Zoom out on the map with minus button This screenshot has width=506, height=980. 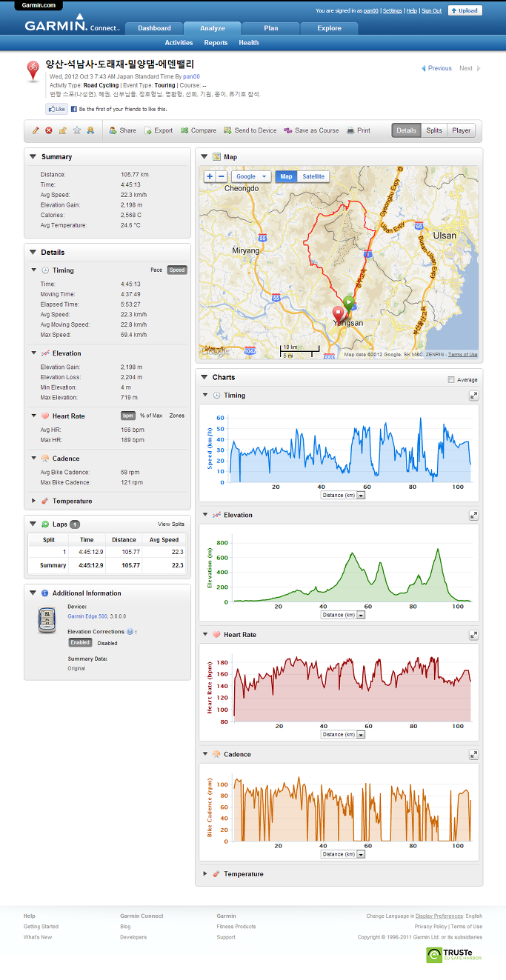[221, 176]
